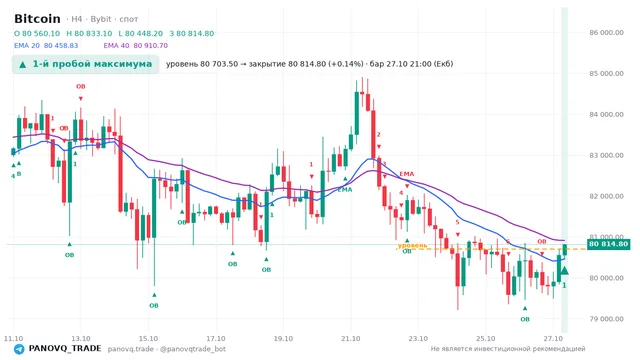Click the 13.10 date axis label
Screen dimensions: 640x360
coord(81,339)
